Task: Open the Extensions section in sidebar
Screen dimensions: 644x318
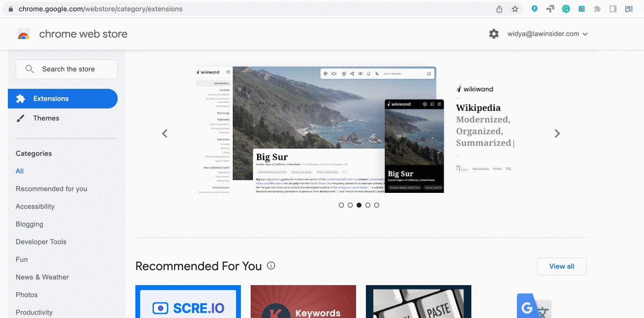Action: (63, 99)
